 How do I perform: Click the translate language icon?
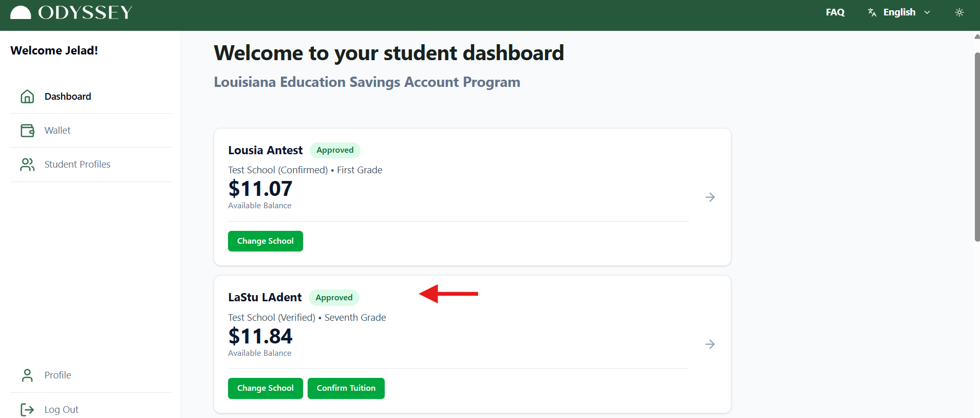(x=872, y=12)
